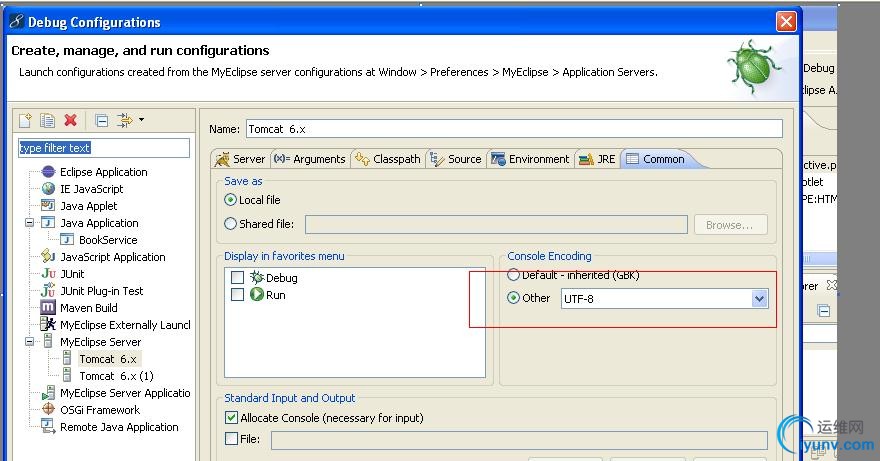This screenshot has width=880, height=461.
Task: Select the Other encoding radio button
Action: 513,298
